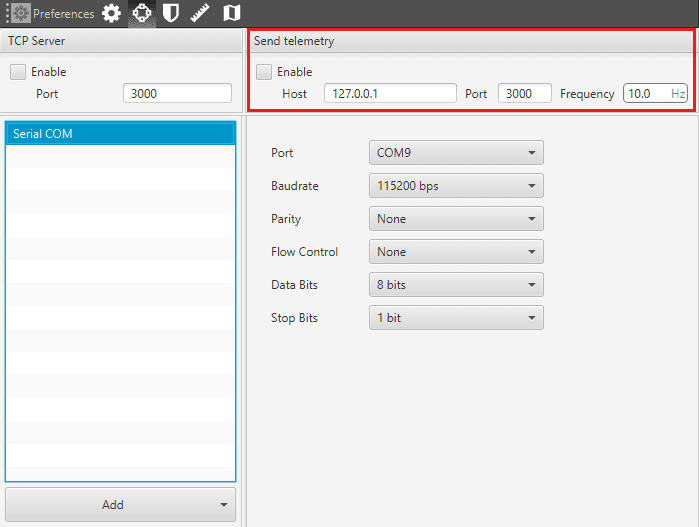Screen dimensions: 699x527
Task: Click the TCP Server section header
Action: click(120, 41)
